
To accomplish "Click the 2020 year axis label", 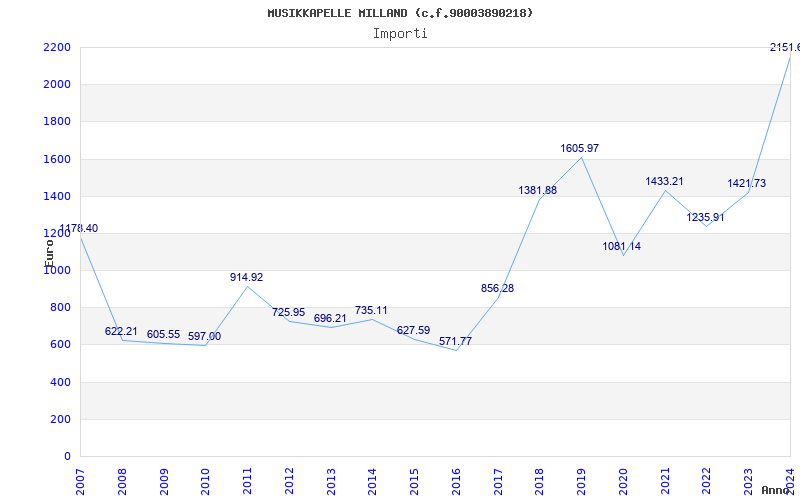I will [x=623, y=482].
